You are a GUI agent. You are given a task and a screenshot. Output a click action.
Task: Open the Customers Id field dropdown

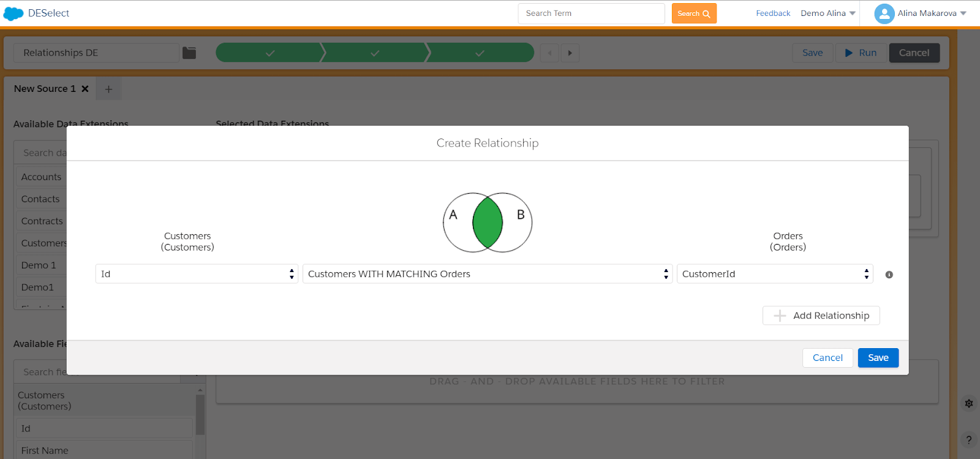[197, 274]
